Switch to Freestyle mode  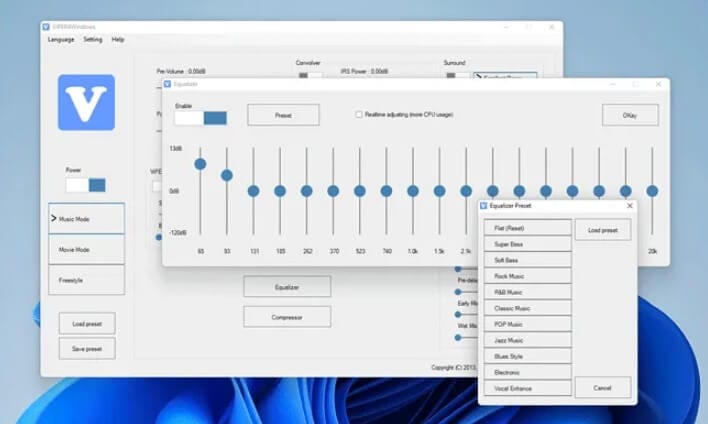(x=86, y=280)
